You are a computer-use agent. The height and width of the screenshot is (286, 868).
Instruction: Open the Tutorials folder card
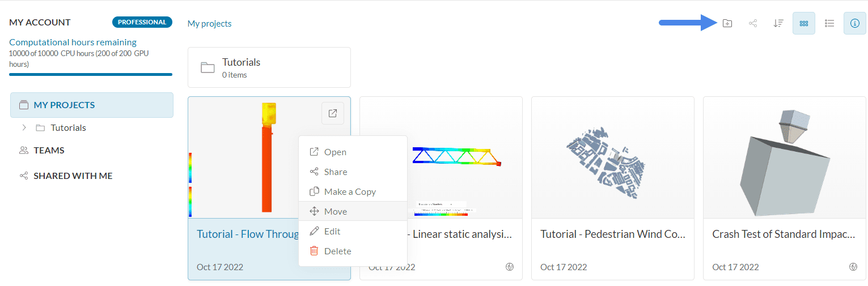click(269, 67)
